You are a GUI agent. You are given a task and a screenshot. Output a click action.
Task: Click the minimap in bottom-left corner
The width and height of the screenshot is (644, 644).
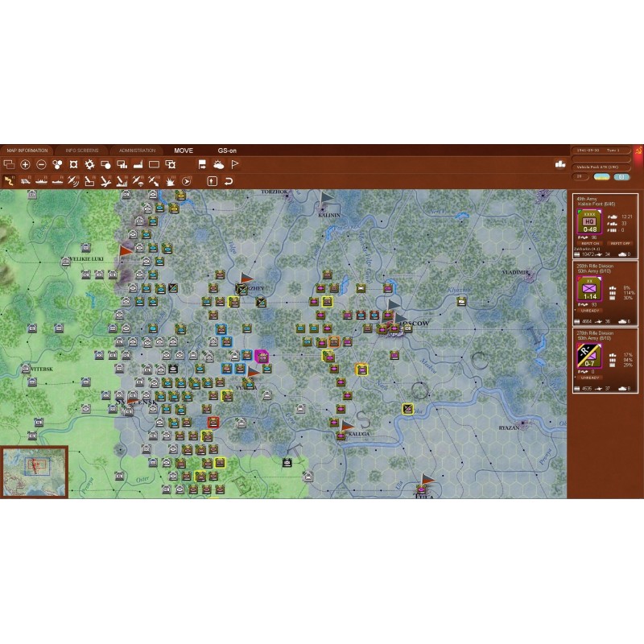(34, 473)
